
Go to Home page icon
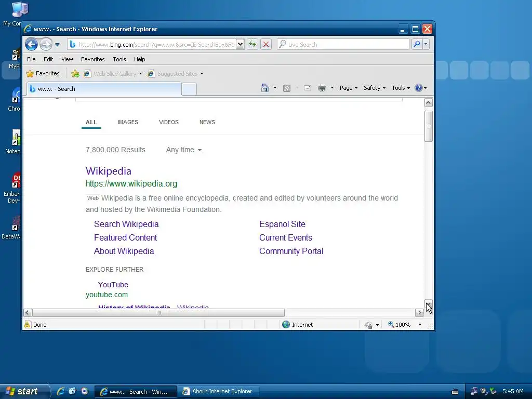click(x=265, y=88)
